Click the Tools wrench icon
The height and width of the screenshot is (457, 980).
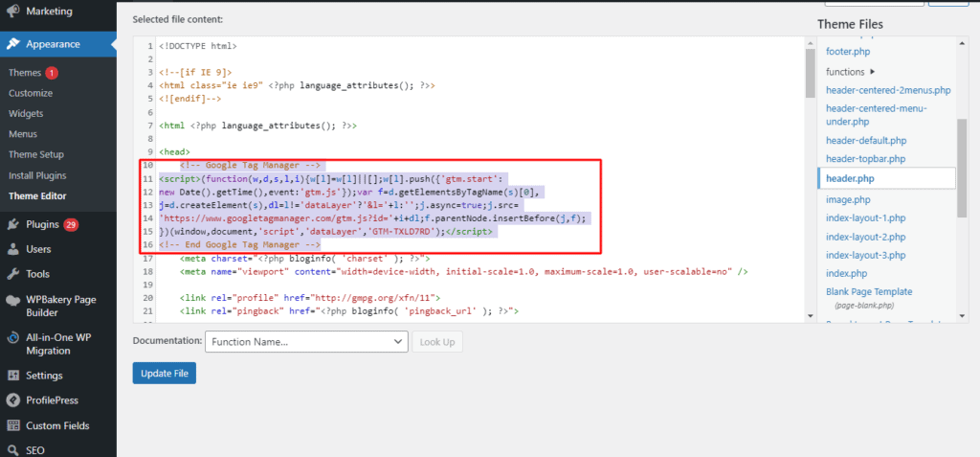(x=12, y=274)
